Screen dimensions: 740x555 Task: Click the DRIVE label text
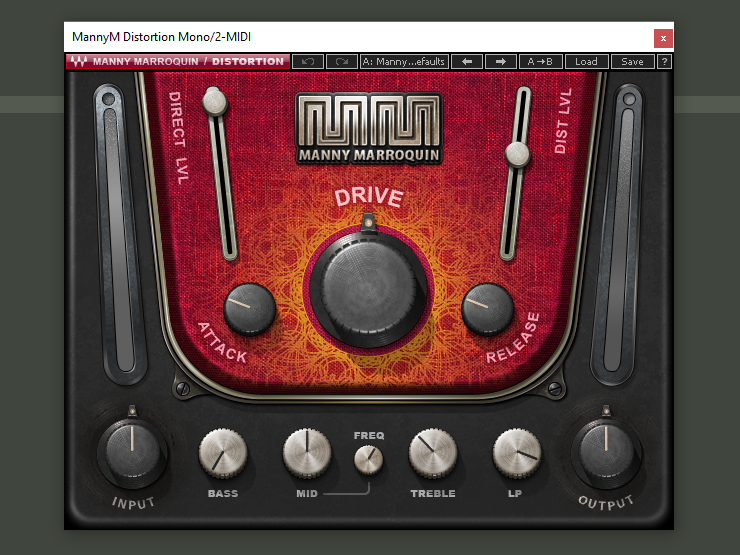(x=369, y=197)
